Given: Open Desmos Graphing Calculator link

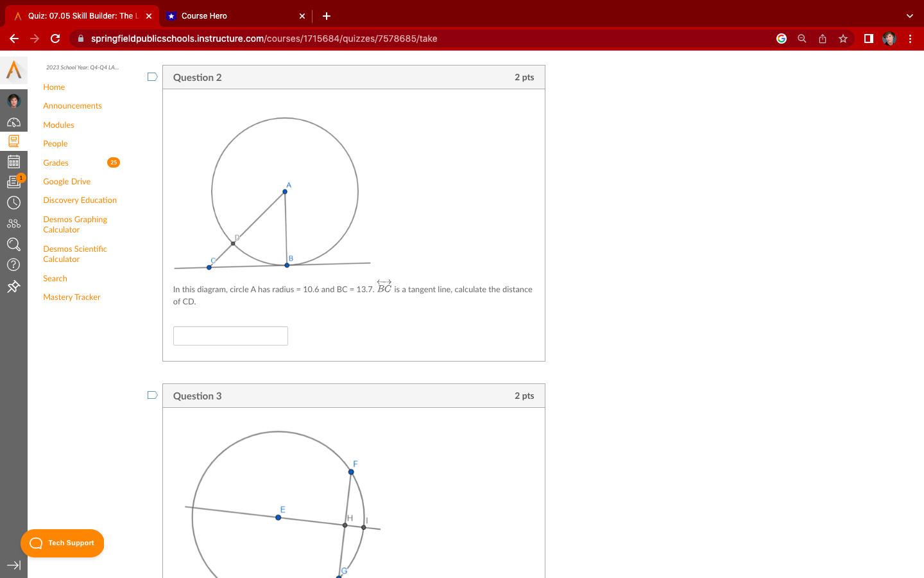Looking at the screenshot, I should [75, 225].
